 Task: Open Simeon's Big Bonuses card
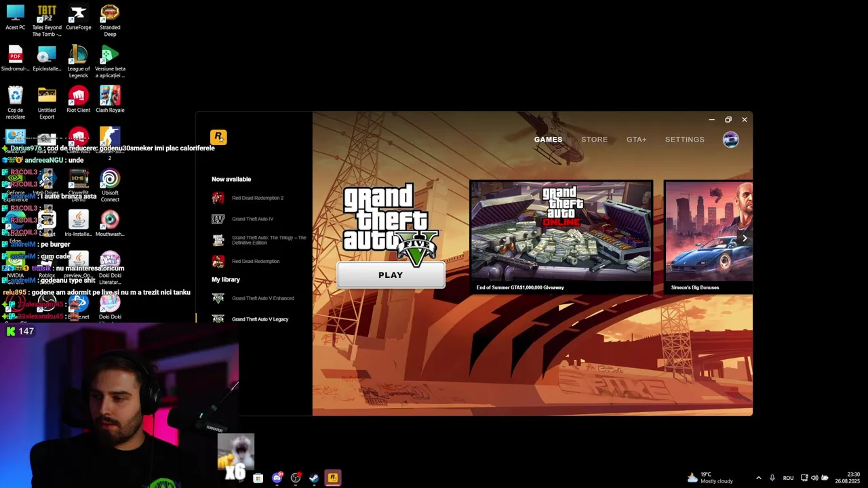point(708,237)
